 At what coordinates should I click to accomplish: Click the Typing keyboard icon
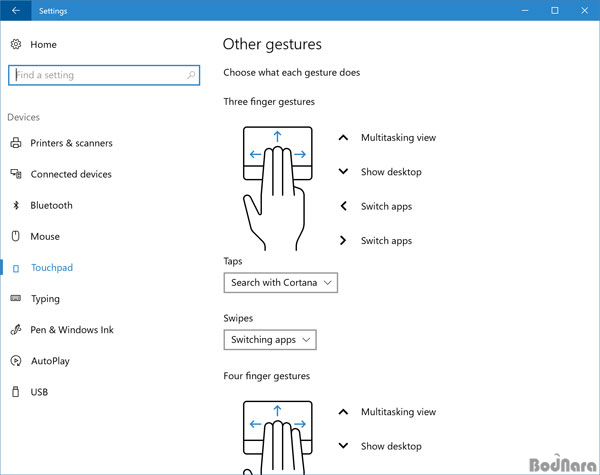pyautogui.click(x=16, y=298)
